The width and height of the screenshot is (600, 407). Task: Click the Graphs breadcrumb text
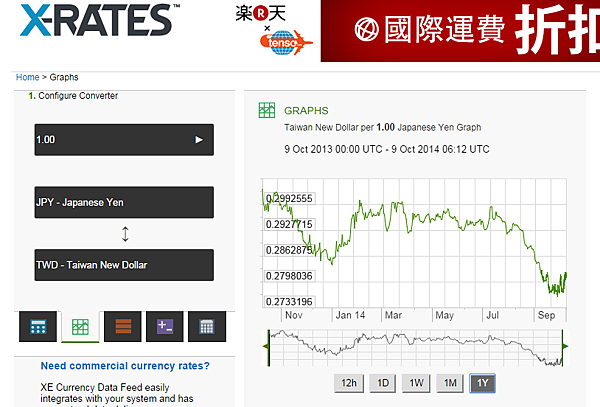64,77
